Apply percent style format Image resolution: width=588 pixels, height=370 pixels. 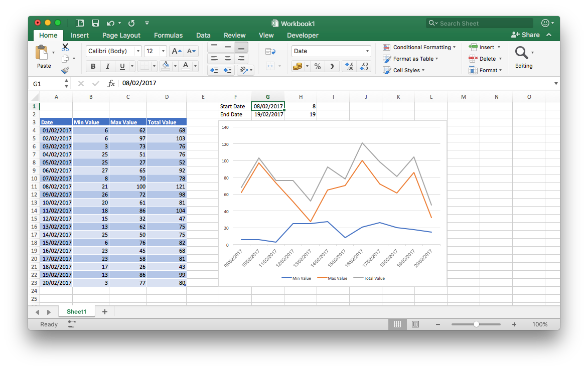click(318, 66)
